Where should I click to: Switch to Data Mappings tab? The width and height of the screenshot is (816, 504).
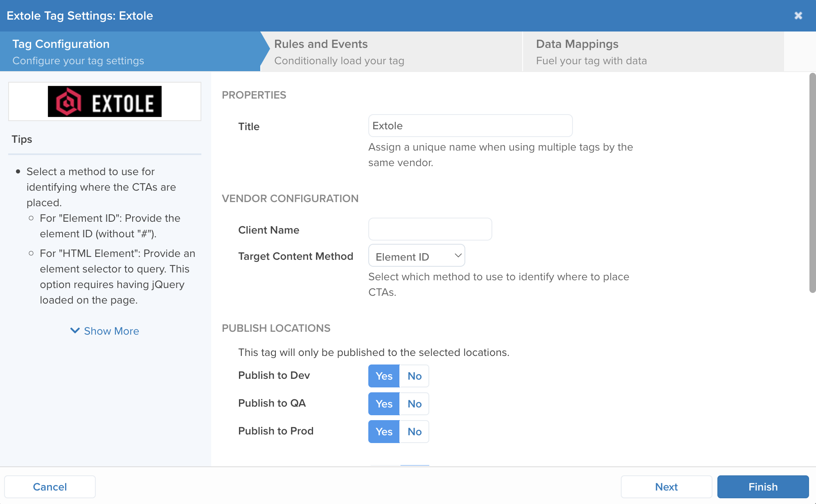654,52
